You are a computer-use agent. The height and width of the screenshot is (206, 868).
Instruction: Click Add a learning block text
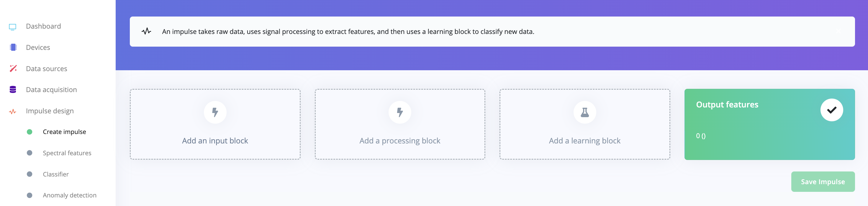click(x=585, y=141)
